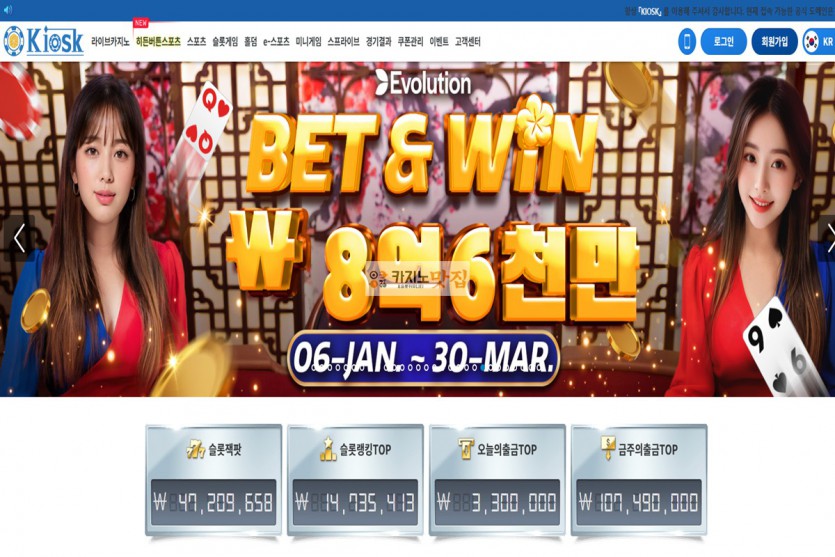Open the 고객센터 menu item
835x557 pixels.
468,42
